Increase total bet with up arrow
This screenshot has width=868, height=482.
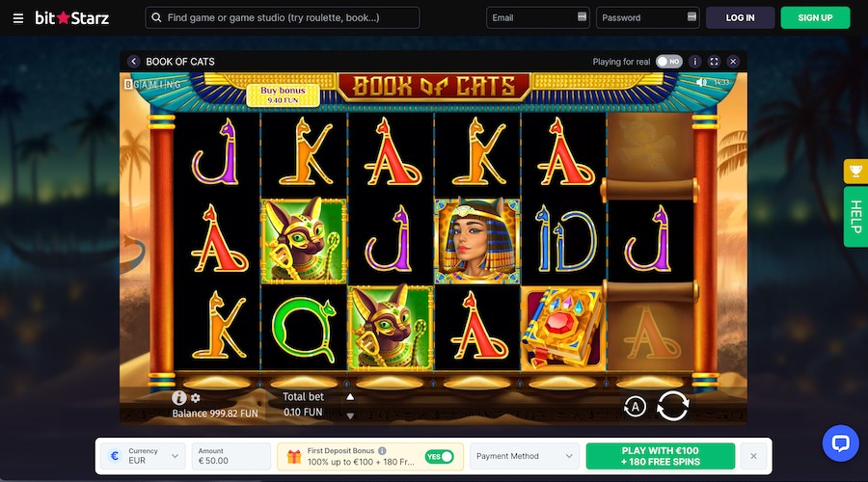(350, 397)
